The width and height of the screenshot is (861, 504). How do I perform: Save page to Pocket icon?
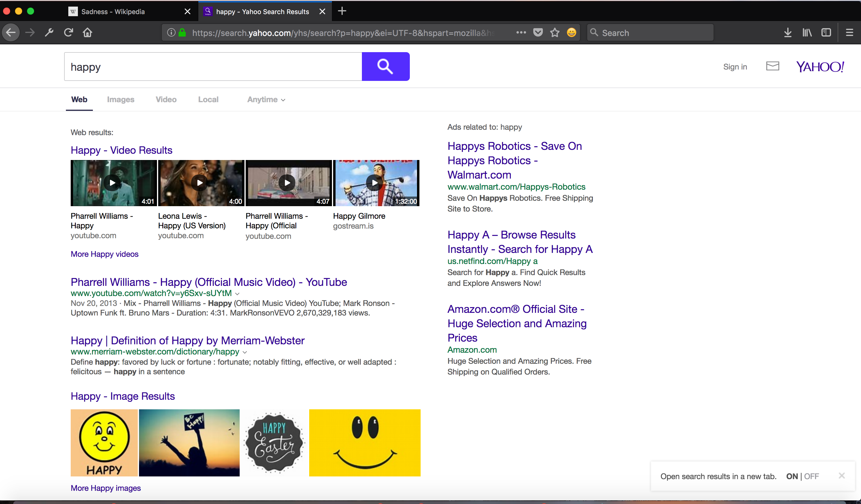(x=538, y=32)
